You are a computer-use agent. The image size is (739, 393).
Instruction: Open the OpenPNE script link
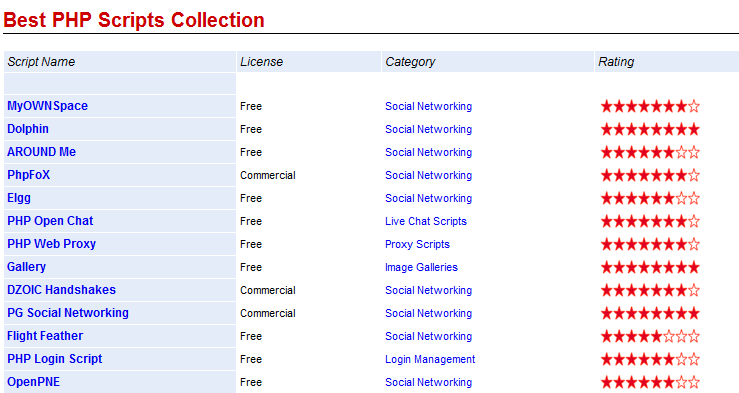tap(33, 382)
